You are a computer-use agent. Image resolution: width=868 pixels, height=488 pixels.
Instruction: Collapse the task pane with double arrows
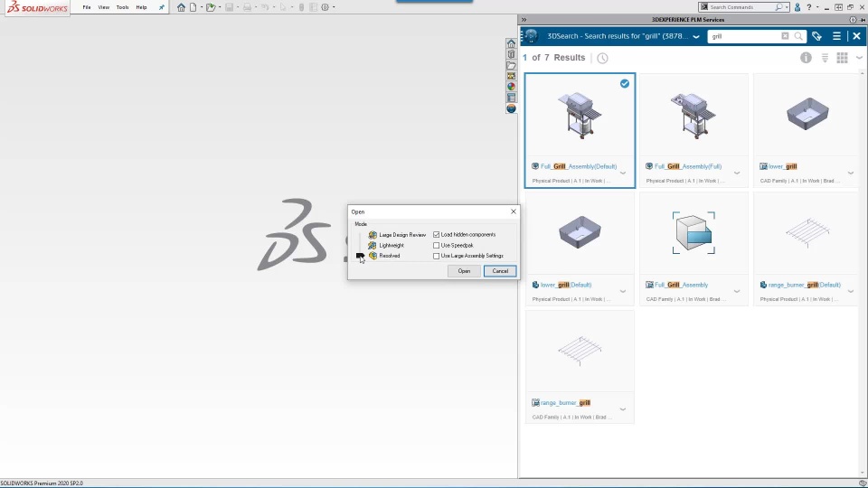pyautogui.click(x=524, y=19)
